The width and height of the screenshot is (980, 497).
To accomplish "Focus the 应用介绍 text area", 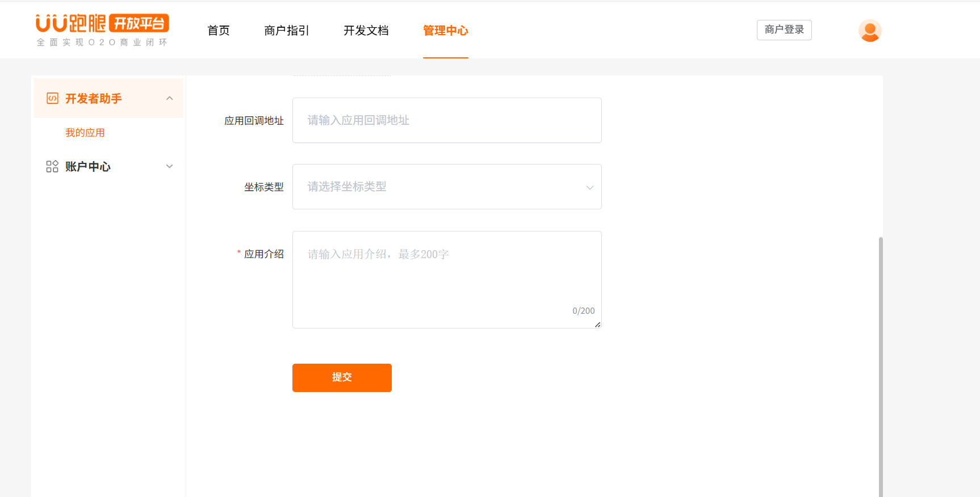I will point(447,280).
